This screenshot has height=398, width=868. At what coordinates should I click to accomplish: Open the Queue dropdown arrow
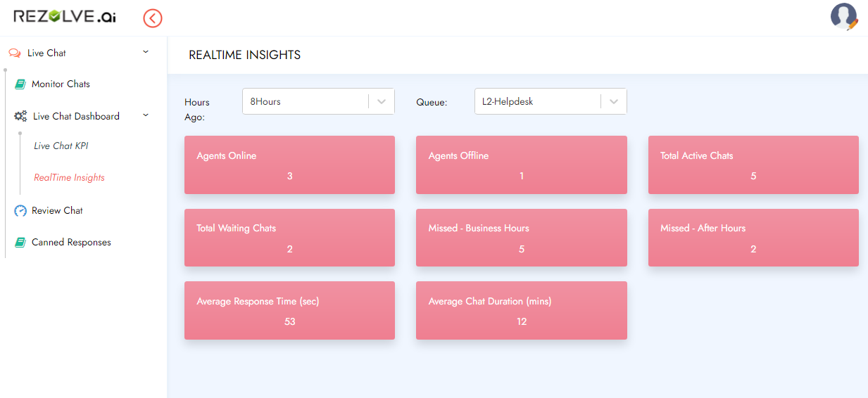tap(613, 101)
